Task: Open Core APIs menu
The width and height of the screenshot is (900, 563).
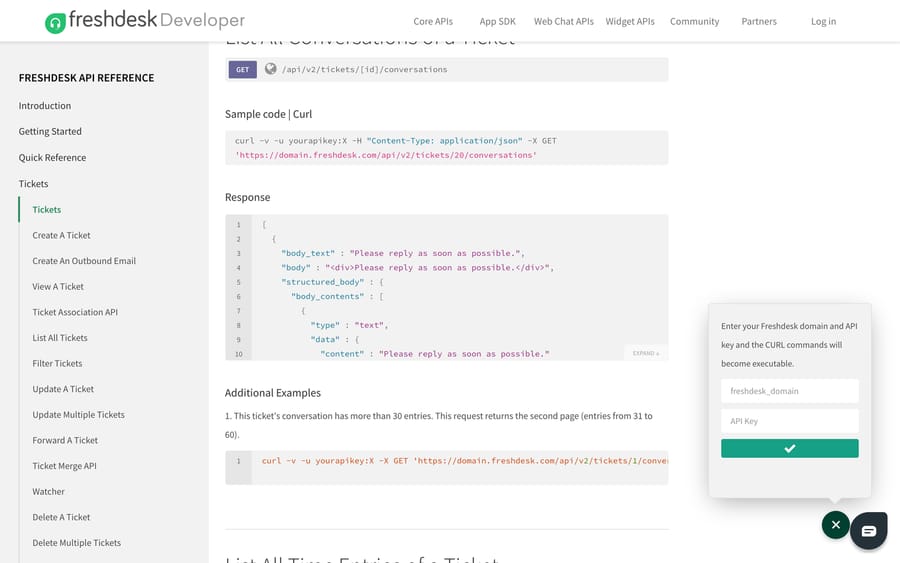Action: click(433, 21)
